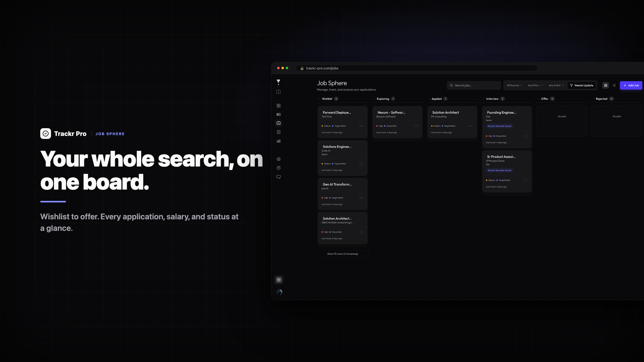Click the cube icon near sidebar bottom
Viewport: 644px width, 362px height.
tap(279, 280)
